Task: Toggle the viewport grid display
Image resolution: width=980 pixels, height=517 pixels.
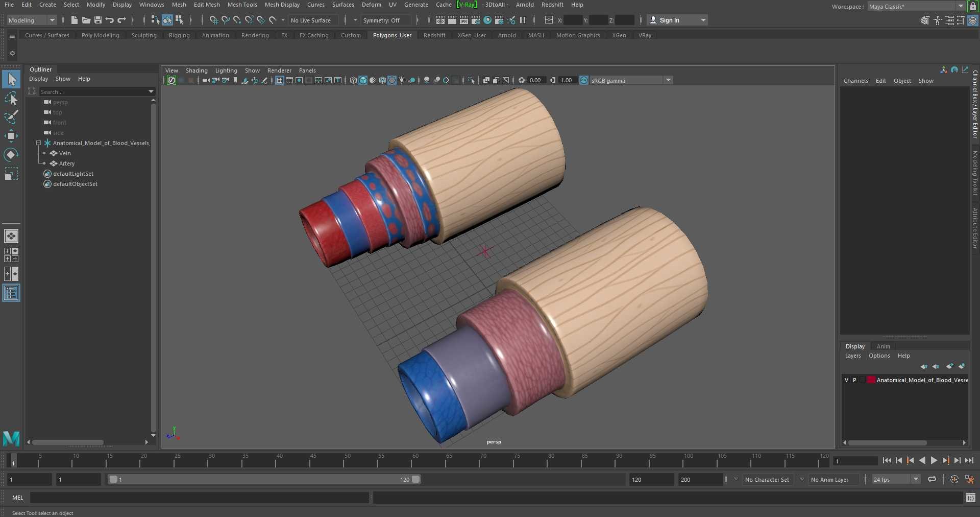Action: [280, 80]
